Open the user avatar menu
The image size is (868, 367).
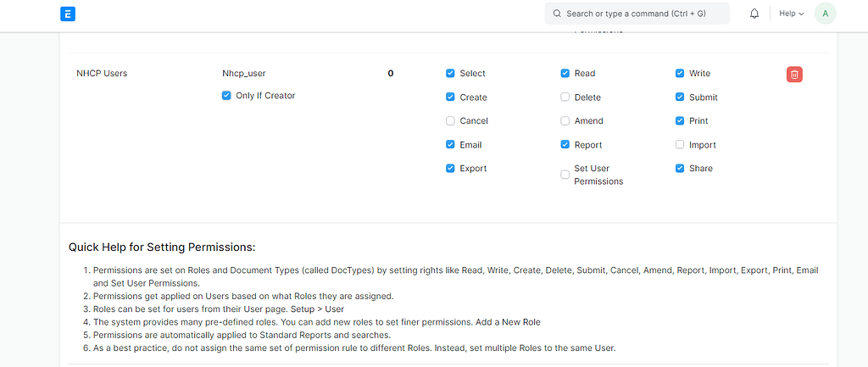pos(825,14)
